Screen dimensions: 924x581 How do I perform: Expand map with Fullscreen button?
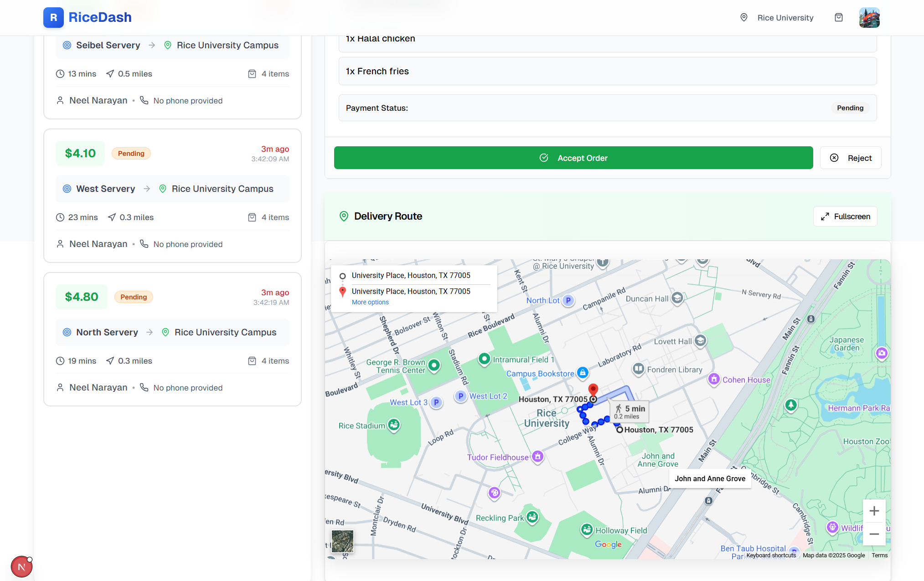845,216
